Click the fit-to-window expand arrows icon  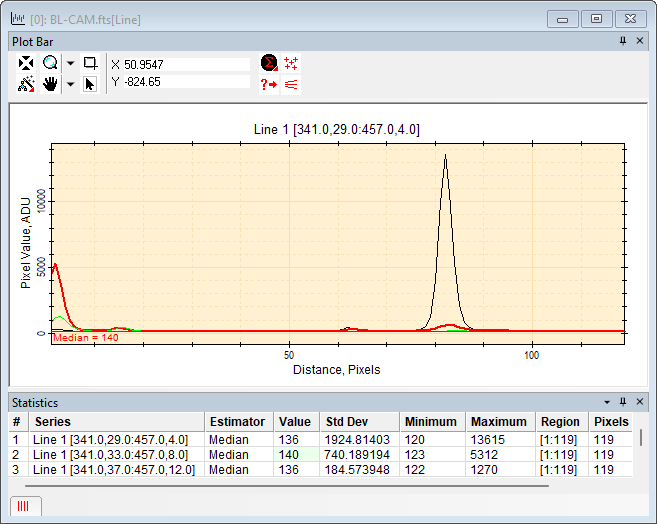(x=27, y=63)
